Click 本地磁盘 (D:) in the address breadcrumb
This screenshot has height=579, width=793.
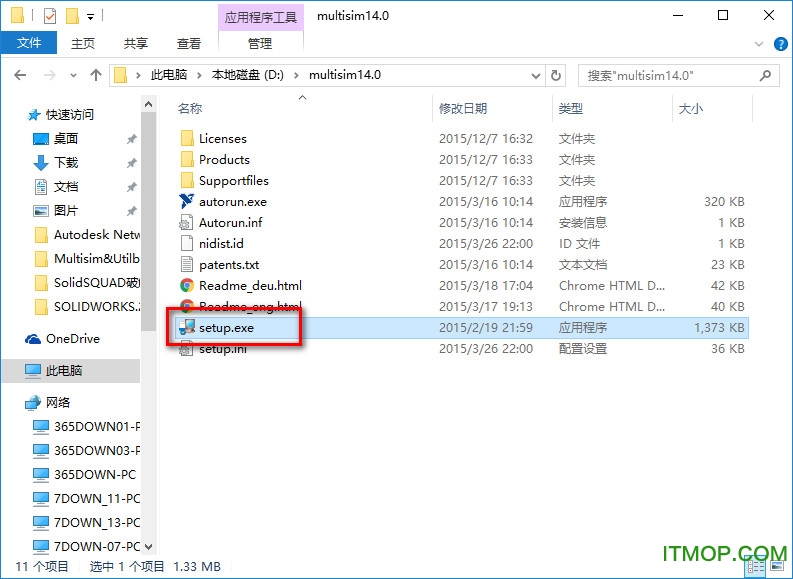point(248,75)
